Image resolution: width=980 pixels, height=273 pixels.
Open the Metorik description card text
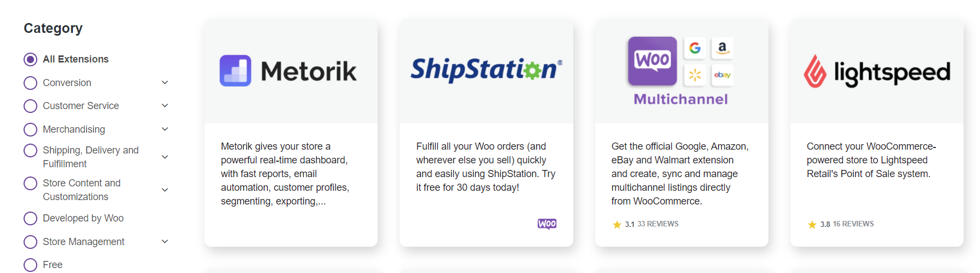285,174
